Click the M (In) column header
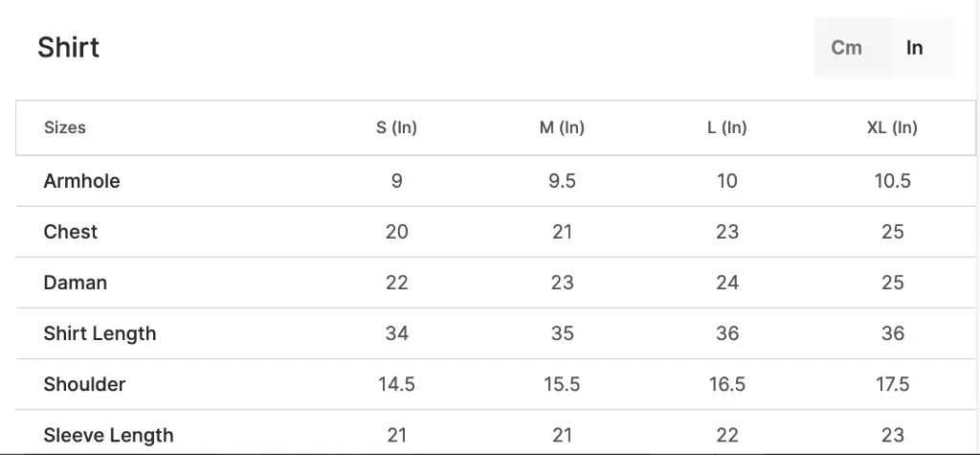 coord(562,127)
